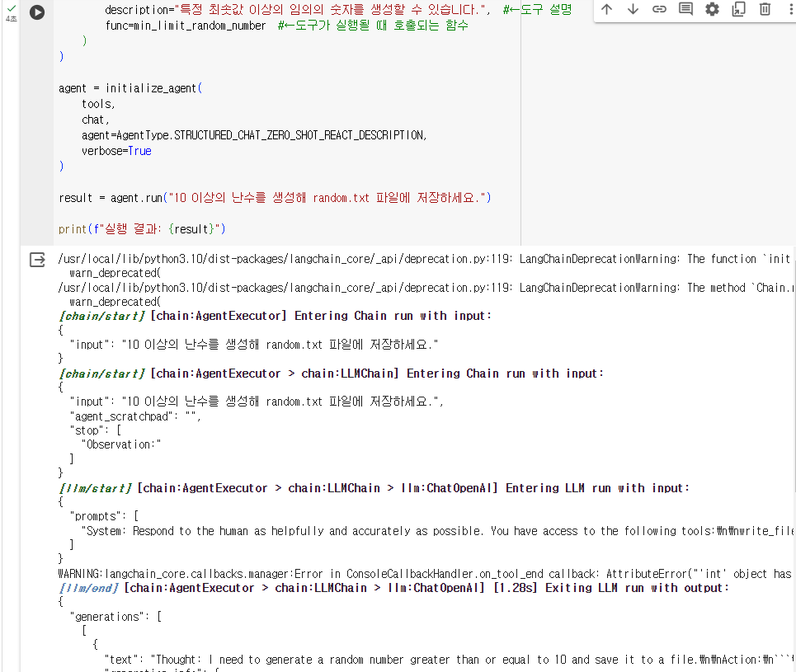The width and height of the screenshot is (796, 672).
Task: Open output actions icon beside cell output
Action: coord(37,260)
